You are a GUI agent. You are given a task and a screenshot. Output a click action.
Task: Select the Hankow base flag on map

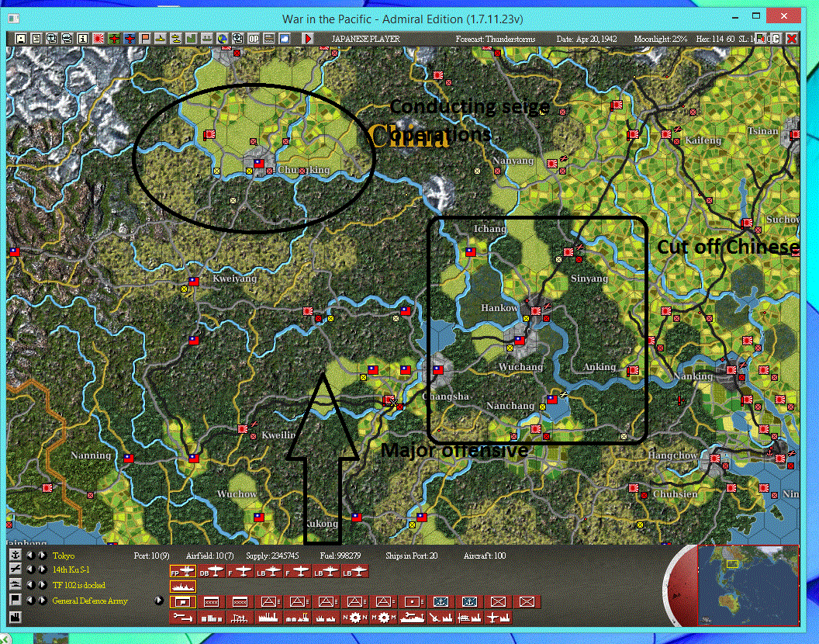coord(535,310)
